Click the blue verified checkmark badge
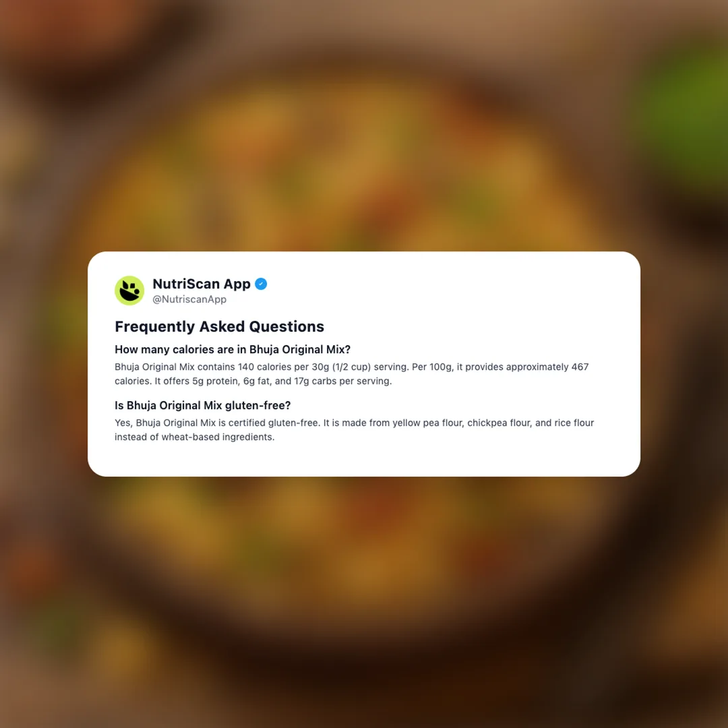Image resolution: width=728 pixels, height=728 pixels. coord(261,284)
